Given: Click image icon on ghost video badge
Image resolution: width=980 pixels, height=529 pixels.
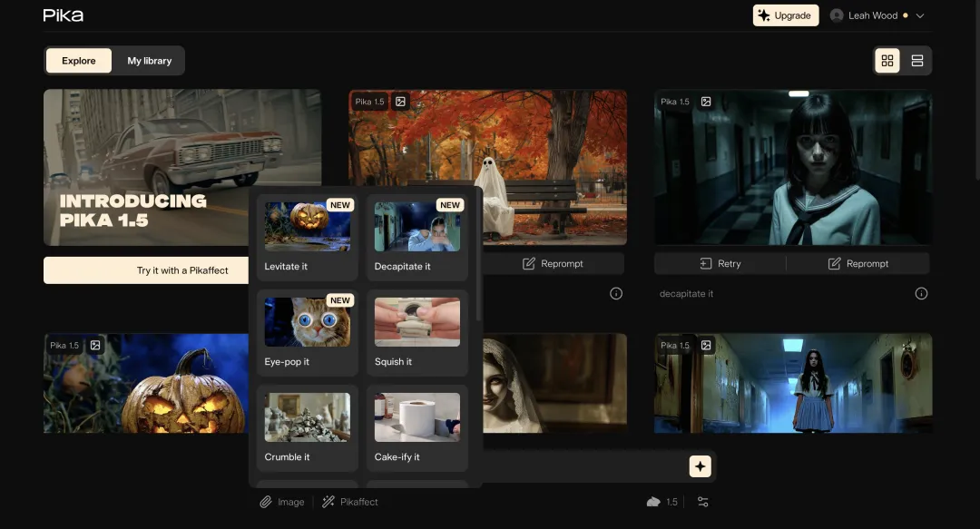Looking at the screenshot, I should (x=401, y=102).
